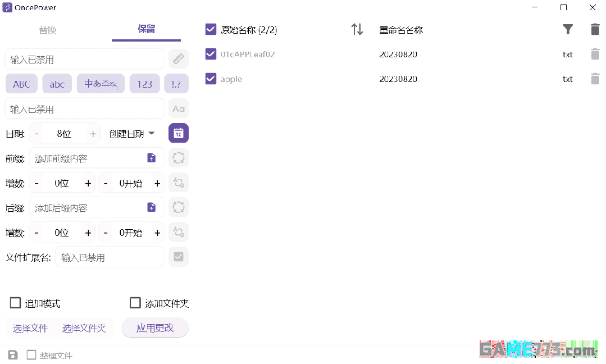The image size is (606, 364).
Task: Select the ABC uppercase conversion icon
Action: (21, 83)
